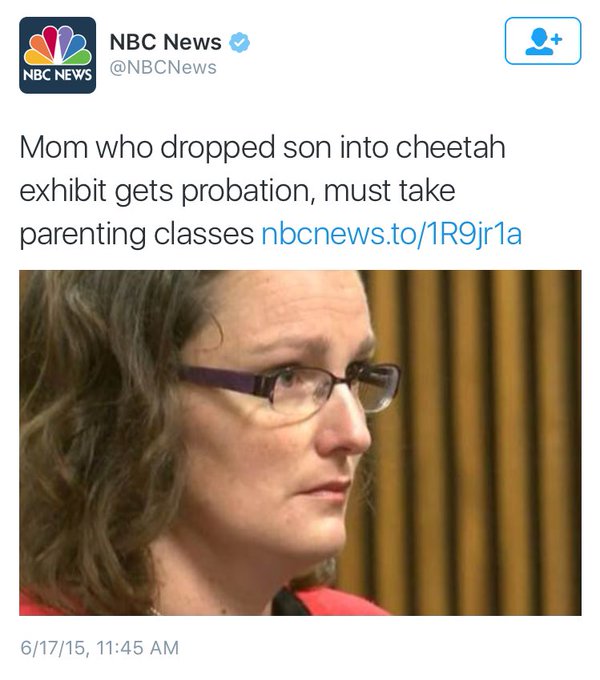Click the person silhouette in the follow button
This screenshot has width=600, height=680.
tap(539, 42)
